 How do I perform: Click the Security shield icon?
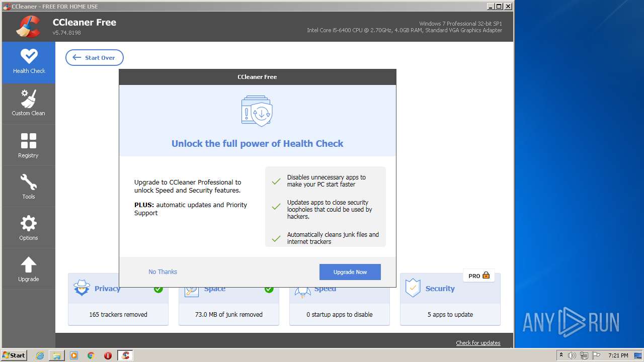[413, 288]
